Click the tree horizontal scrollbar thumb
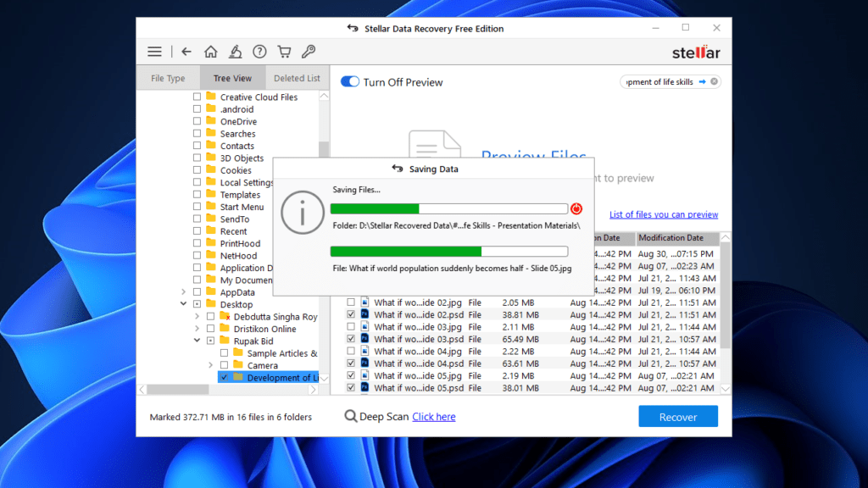Image resolution: width=868 pixels, height=488 pixels. [x=178, y=389]
